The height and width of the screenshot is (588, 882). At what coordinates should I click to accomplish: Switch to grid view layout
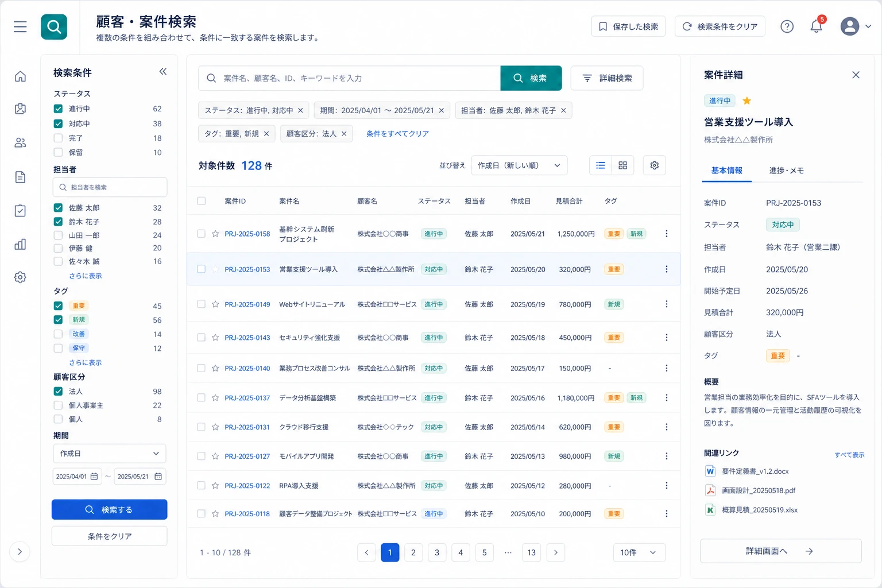[x=623, y=165]
